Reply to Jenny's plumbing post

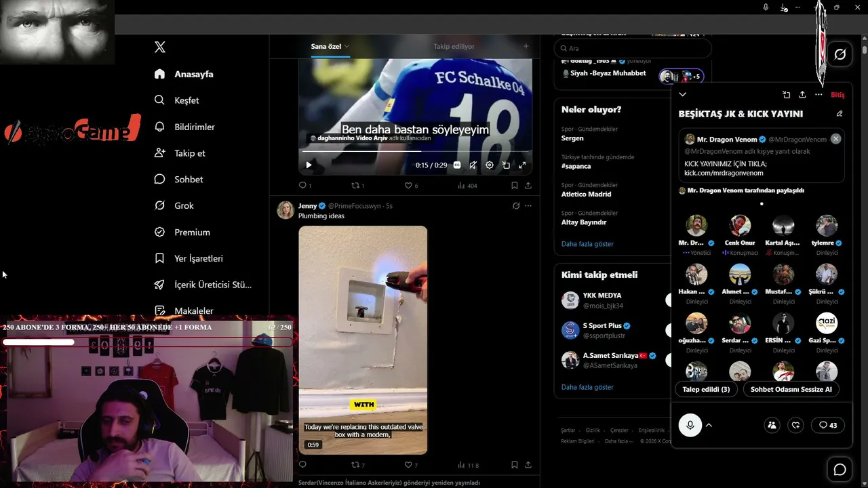pos(302,465)
